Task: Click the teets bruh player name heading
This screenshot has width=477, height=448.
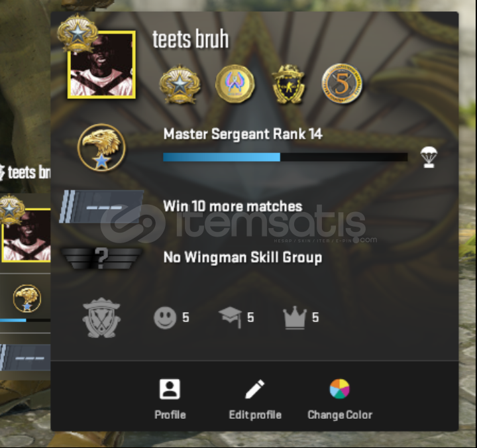Action: (190, 39)
